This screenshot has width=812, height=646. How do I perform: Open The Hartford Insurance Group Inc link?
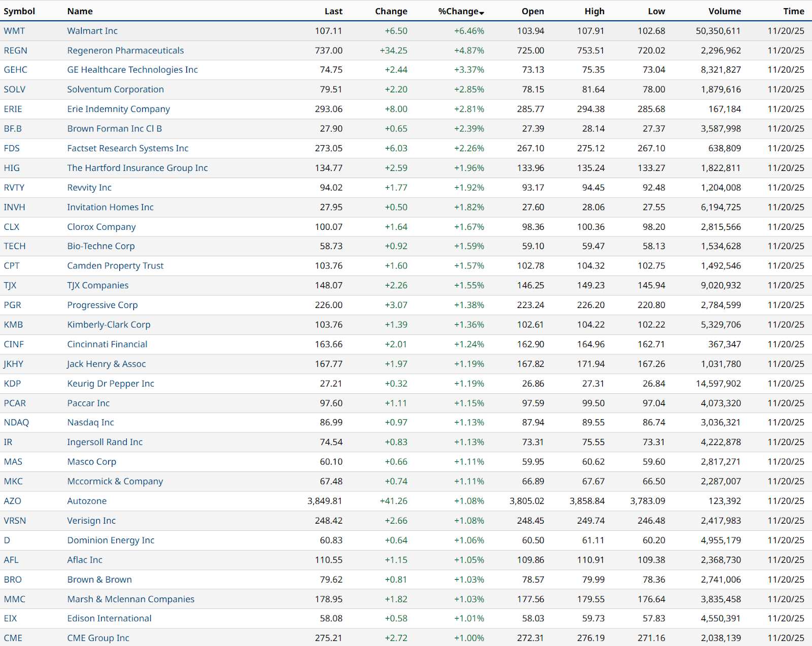click(138, 168)
